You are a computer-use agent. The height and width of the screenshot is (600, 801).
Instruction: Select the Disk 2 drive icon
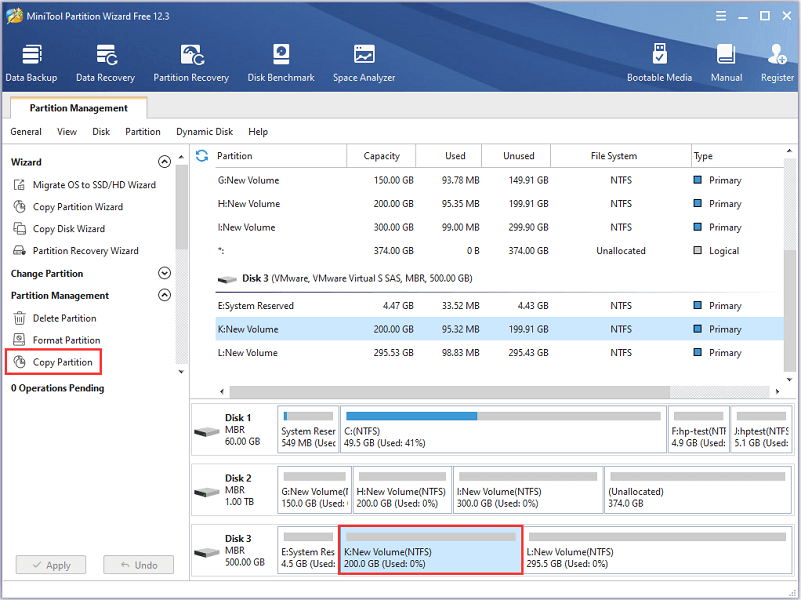(207, 492)
